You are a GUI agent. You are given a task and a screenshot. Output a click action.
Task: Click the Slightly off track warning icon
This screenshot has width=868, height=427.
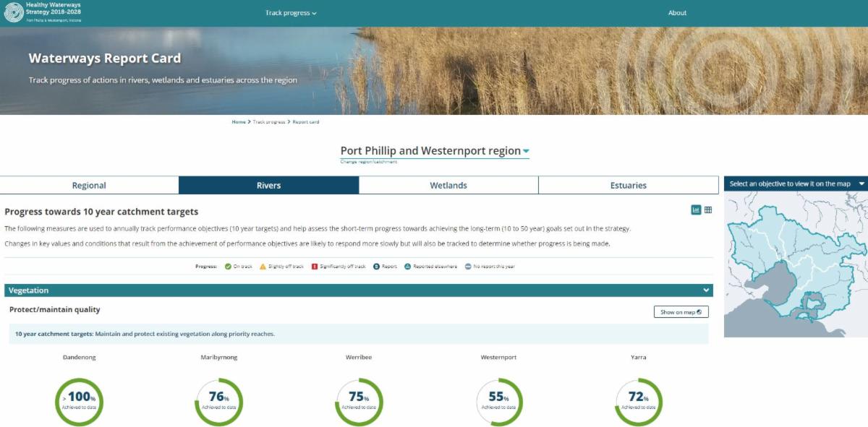click(263, 267)
